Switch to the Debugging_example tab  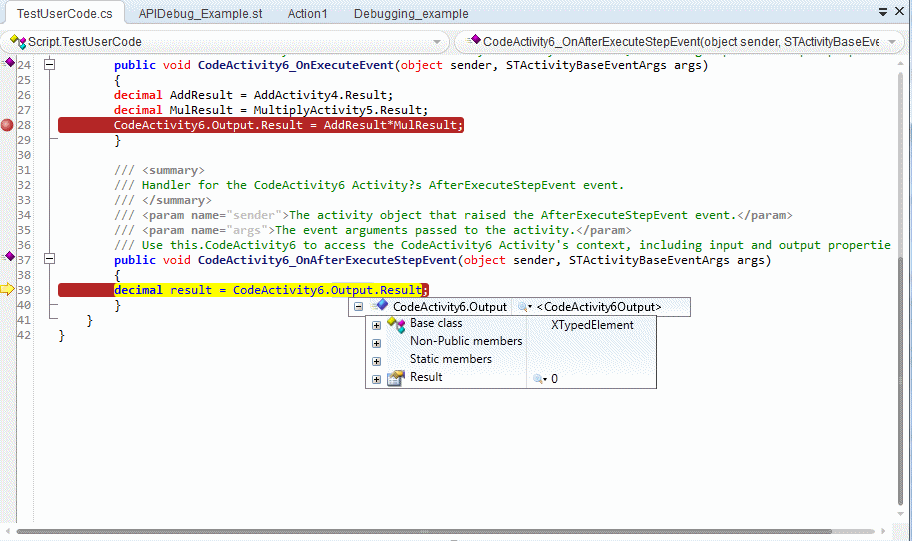411,14
